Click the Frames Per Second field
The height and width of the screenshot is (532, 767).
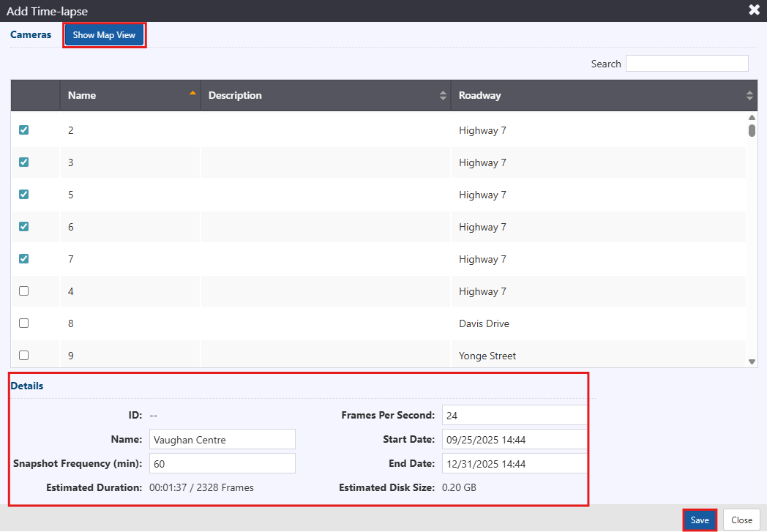coord(515,415)
